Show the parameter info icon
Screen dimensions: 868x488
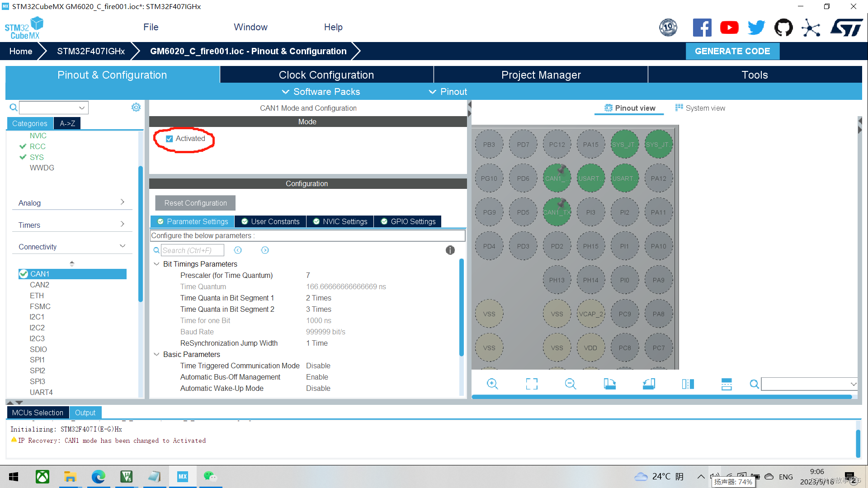pos(450,250)
